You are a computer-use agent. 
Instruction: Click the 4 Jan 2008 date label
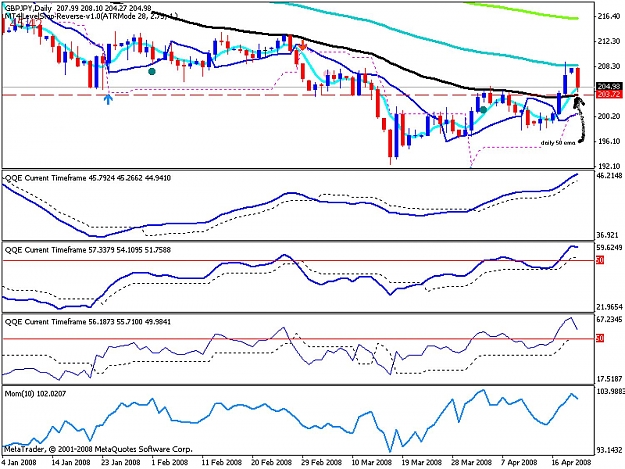pos(19,462)
